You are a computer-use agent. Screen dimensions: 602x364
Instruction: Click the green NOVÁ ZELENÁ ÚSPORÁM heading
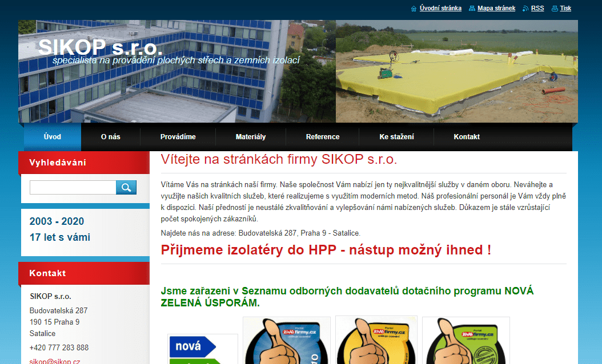347,297
